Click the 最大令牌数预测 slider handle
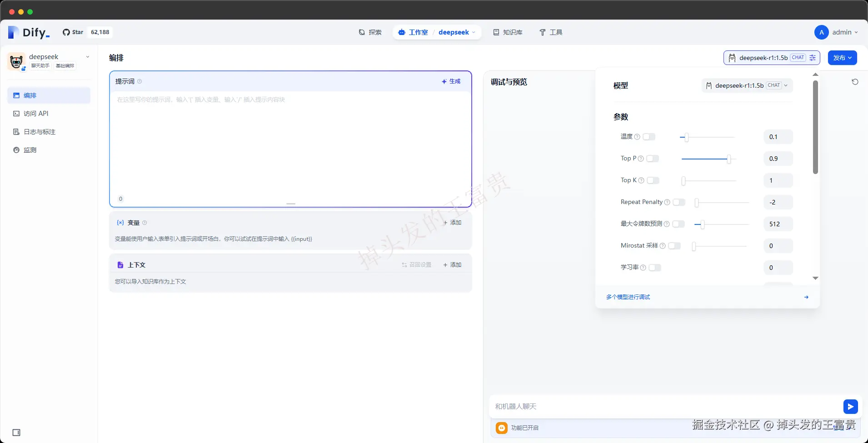The height and width of the screenshot is (443, 868). 703,224
